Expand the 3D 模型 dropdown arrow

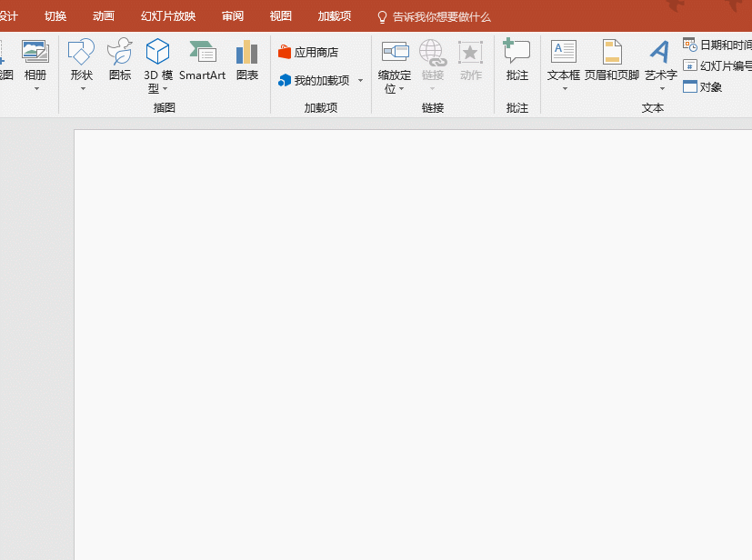pos(165,89)
